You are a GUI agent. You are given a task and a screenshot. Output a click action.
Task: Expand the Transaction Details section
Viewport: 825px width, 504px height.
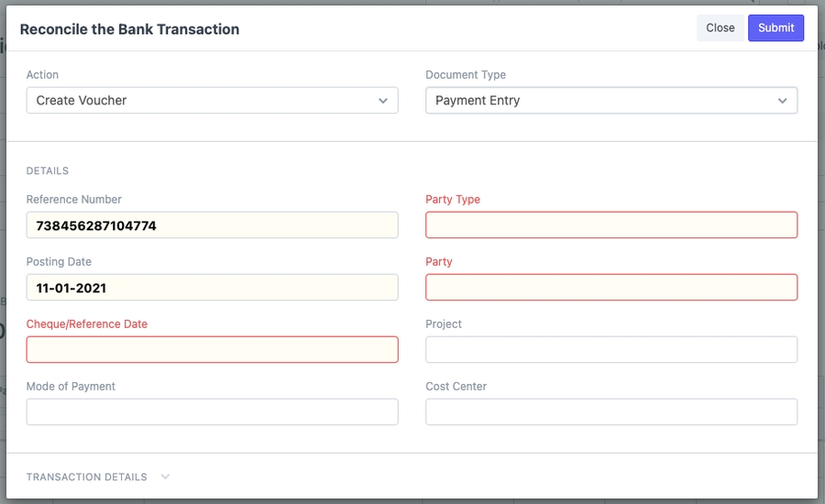(87, 477)
